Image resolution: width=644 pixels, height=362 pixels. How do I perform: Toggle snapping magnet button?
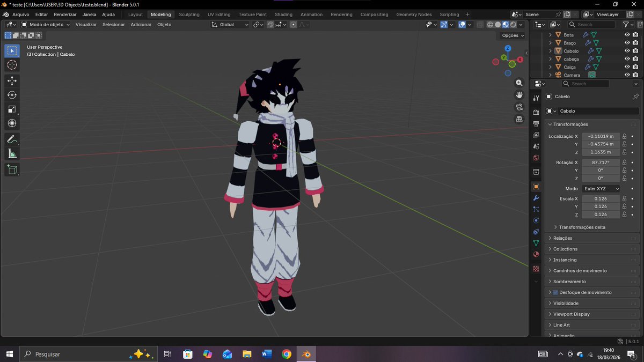click(x=270, y=25)
